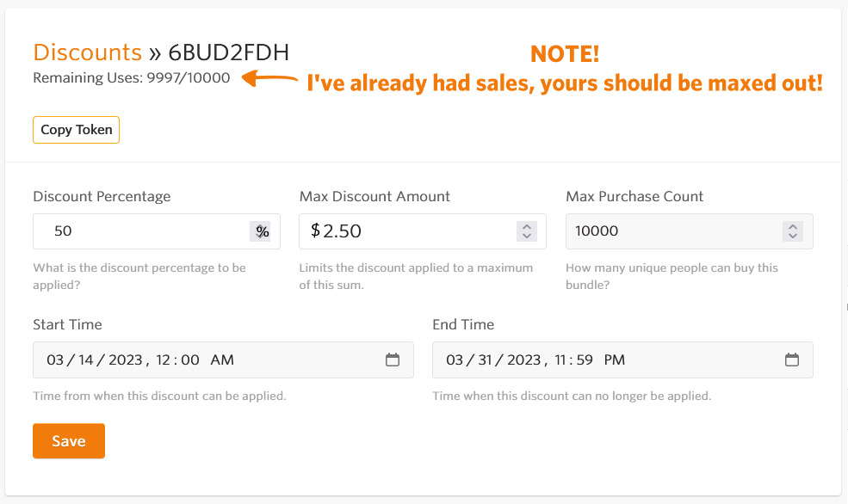
Task: Focus the Discount Percentage field showing 50
Action: 157,231
